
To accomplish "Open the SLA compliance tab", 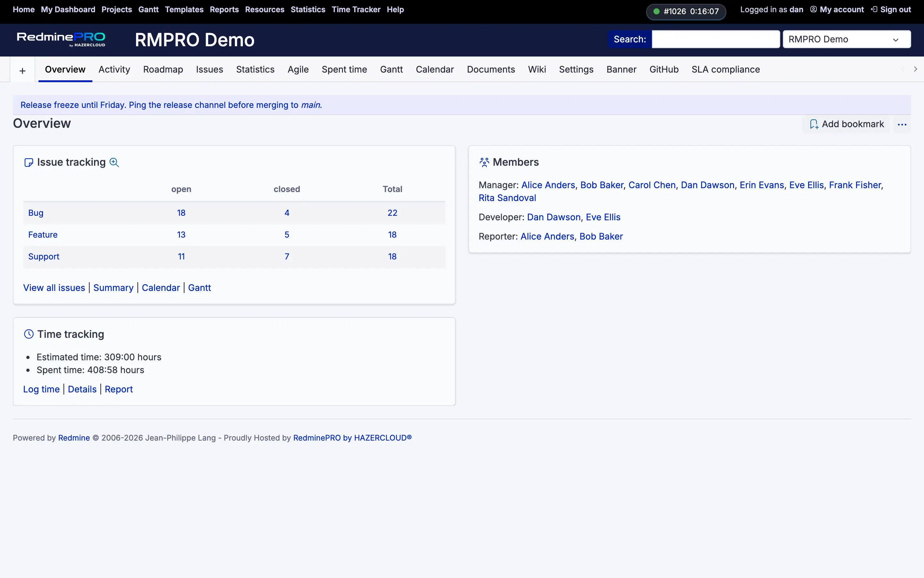I will (x=725, y=70).
